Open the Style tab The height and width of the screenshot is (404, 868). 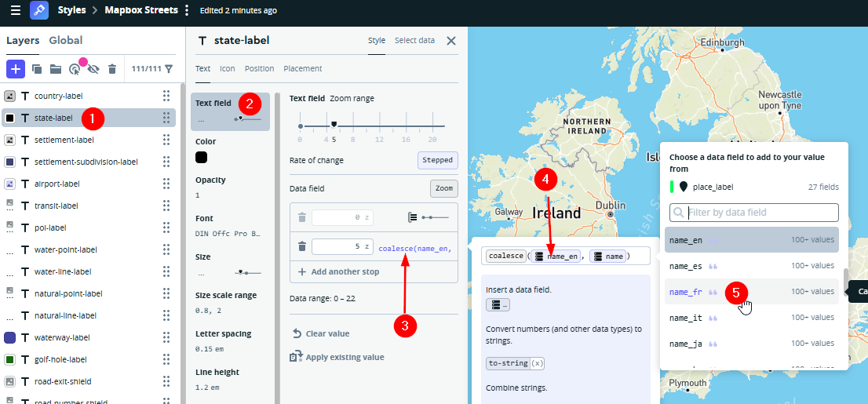pos(377,41)
